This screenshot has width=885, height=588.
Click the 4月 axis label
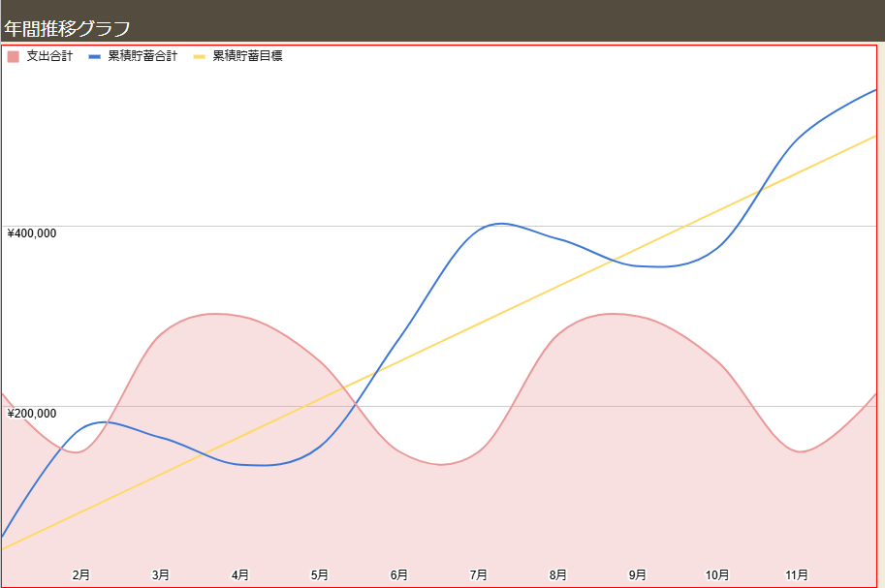coord(239,575)
